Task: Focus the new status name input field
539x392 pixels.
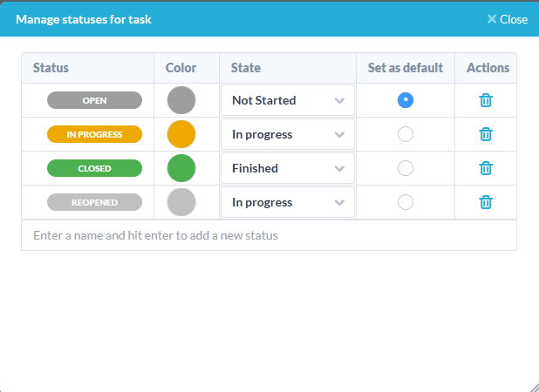Action: click(x=269, y=235)
